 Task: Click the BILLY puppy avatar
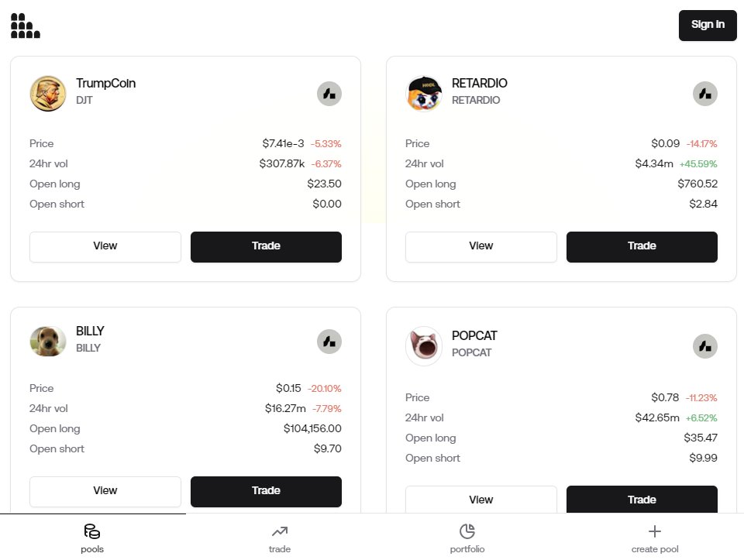coord(48,342)
